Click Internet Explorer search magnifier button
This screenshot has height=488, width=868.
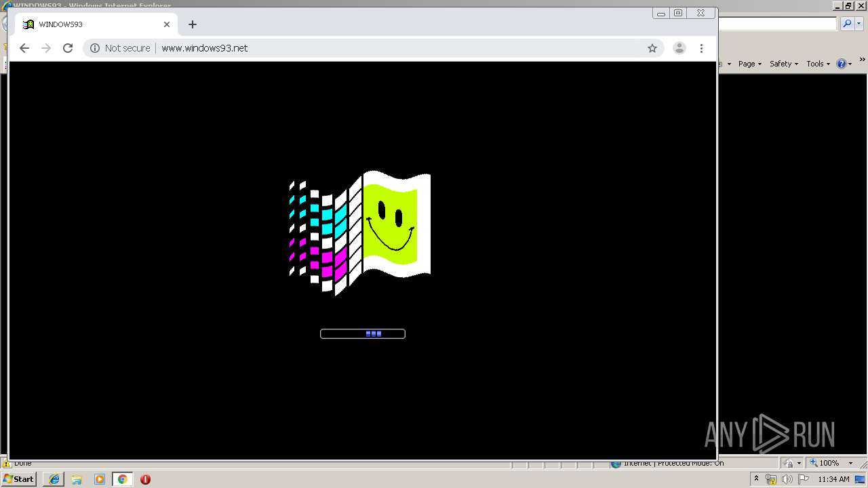coord(846,24)
